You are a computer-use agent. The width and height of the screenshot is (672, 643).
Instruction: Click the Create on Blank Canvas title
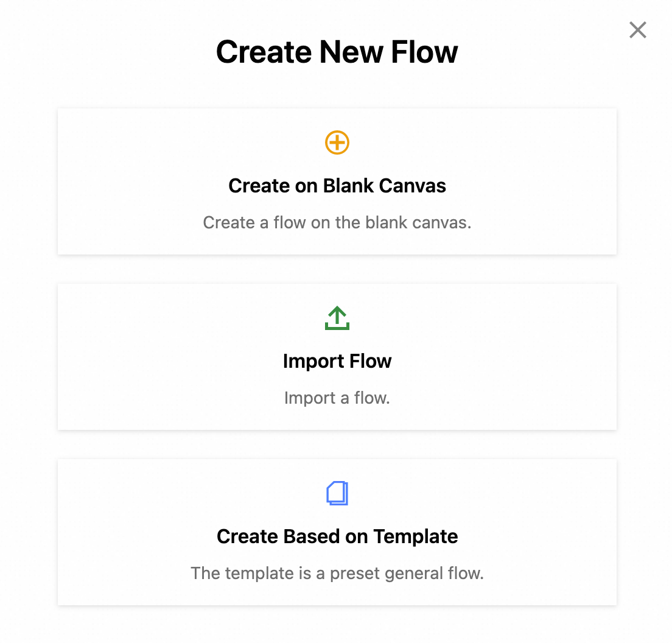pos(337,186)
